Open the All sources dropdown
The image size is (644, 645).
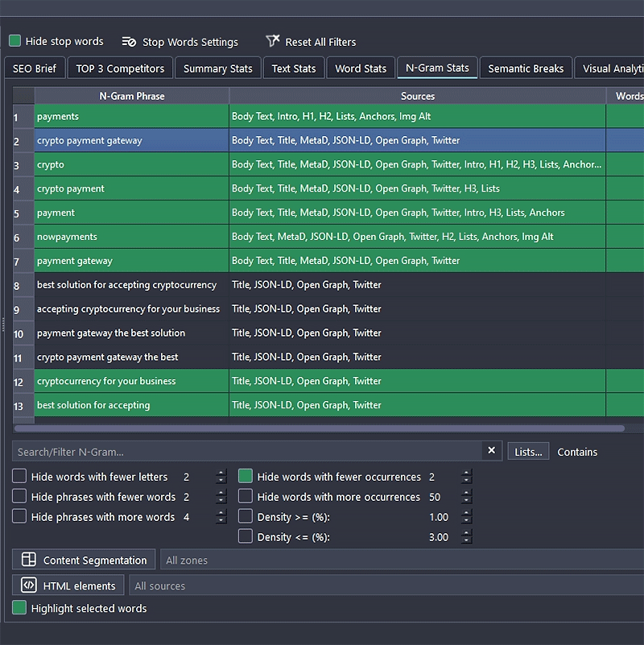pyautogui.click(x=386, y=585)
